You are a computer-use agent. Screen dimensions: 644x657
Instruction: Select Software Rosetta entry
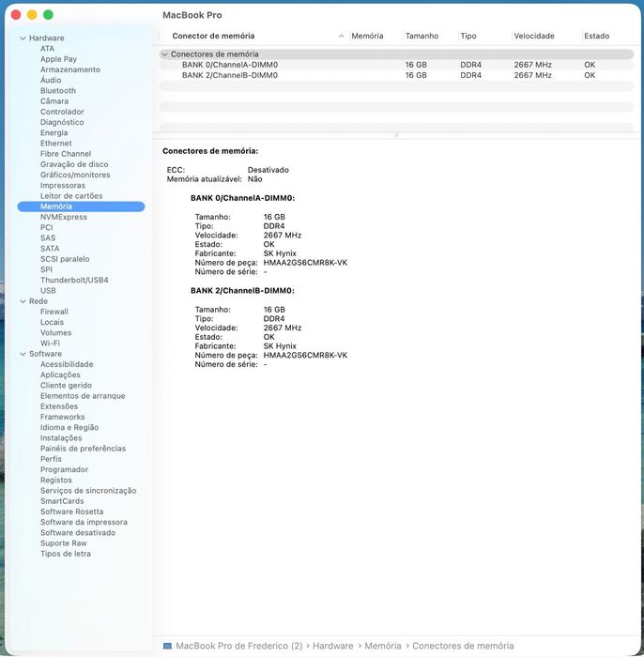[x=71, y=512]
